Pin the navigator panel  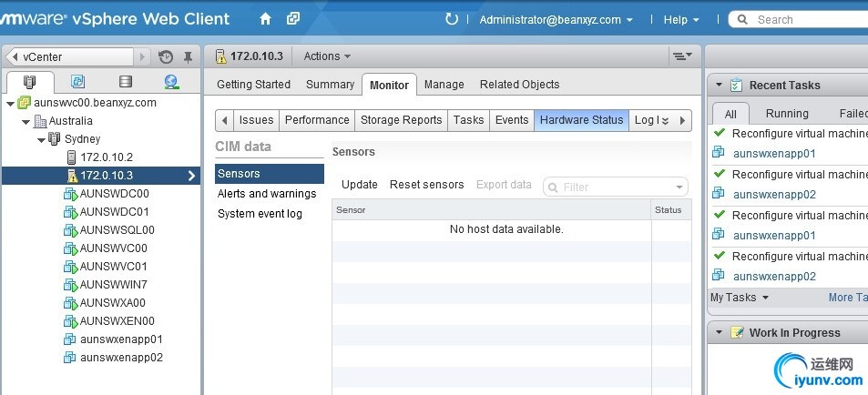(189, 56)
